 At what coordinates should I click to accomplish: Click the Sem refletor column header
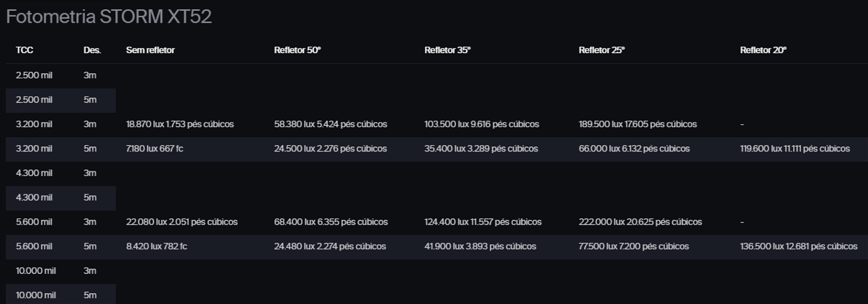tap(150, 50)
